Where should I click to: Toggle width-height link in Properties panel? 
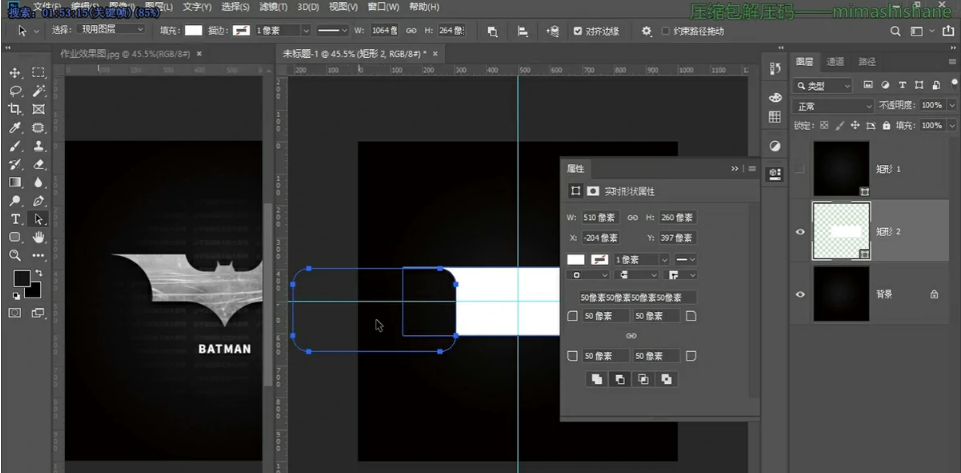[x=632, y=218]
